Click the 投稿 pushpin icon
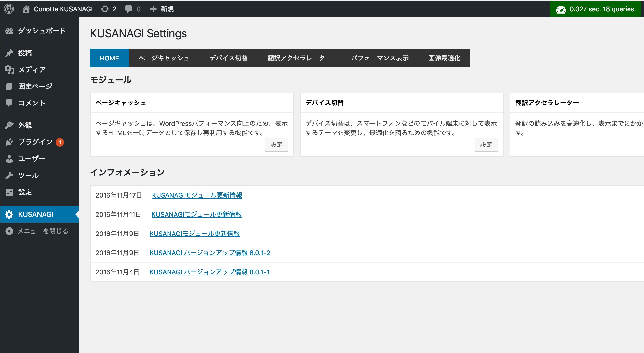 10,53
